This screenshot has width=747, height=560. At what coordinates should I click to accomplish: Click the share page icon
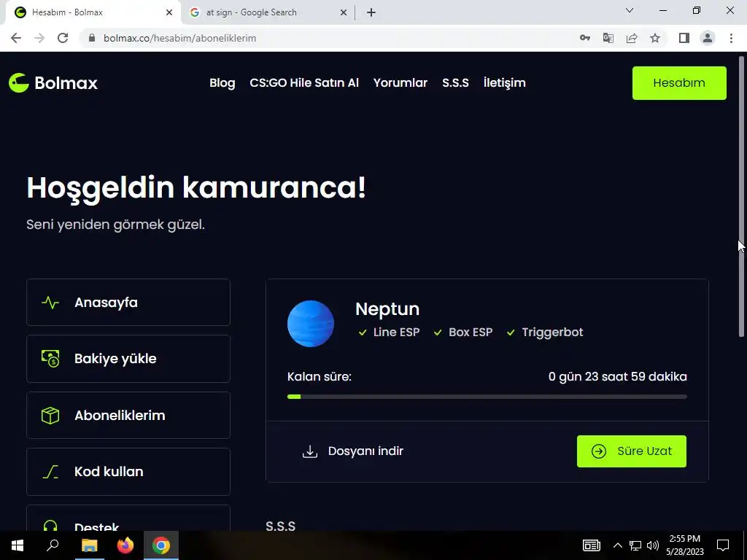point(632,38)
